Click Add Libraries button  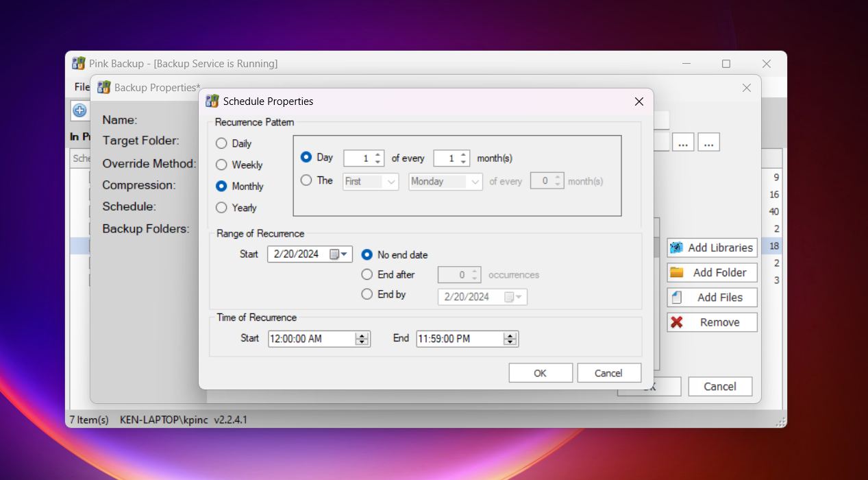click(712, 248)
